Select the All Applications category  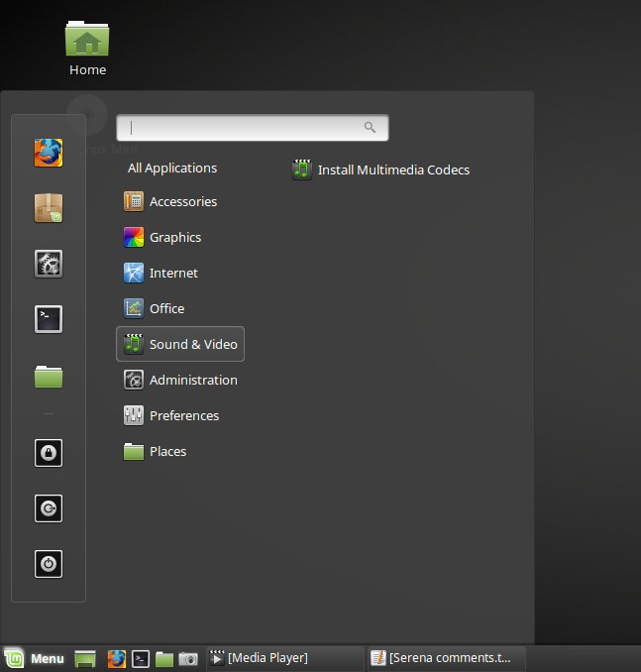click(172, 168)
